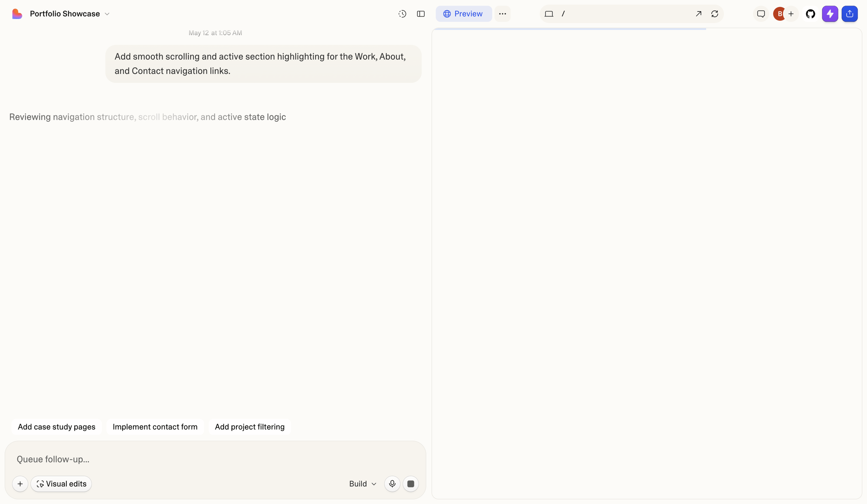Choose 'Implement contact form' suggestion
This screenshot has width=867, height=504.
[x=155, y=427]
